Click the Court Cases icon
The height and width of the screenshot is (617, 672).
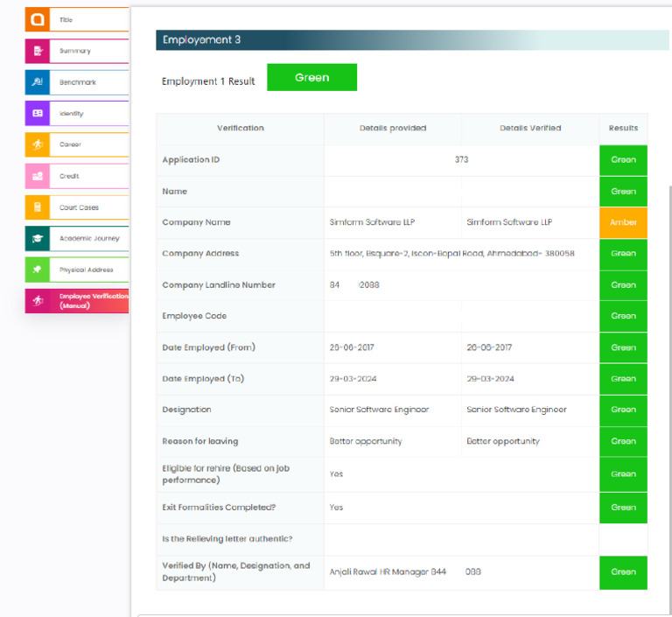(38, 207)
